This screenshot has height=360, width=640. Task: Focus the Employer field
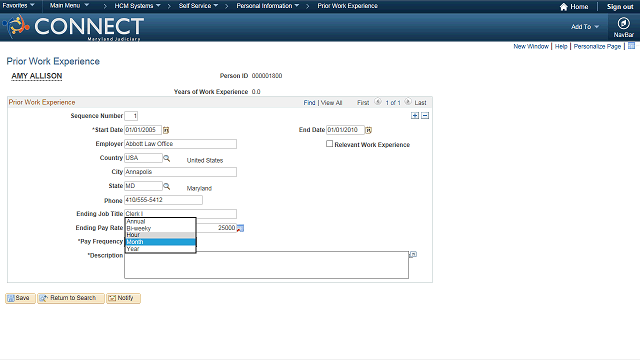pos(180,144)
